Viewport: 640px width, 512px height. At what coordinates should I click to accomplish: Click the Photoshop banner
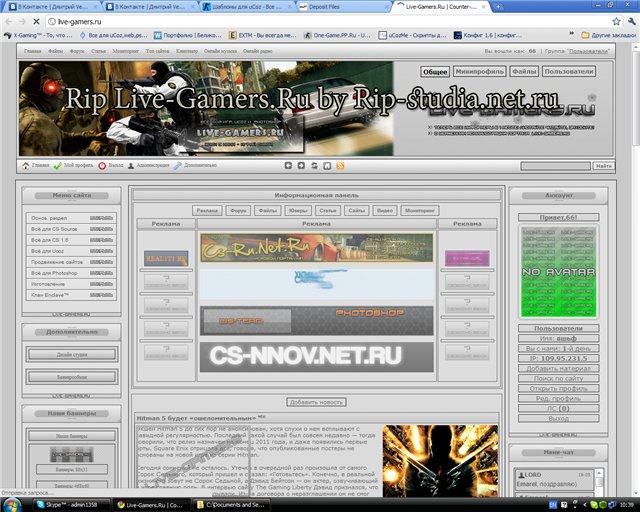point(317,321)
